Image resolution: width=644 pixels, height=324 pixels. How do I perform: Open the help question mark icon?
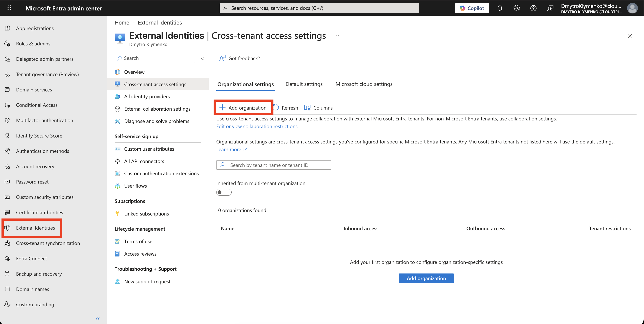(x=533, y=8)
